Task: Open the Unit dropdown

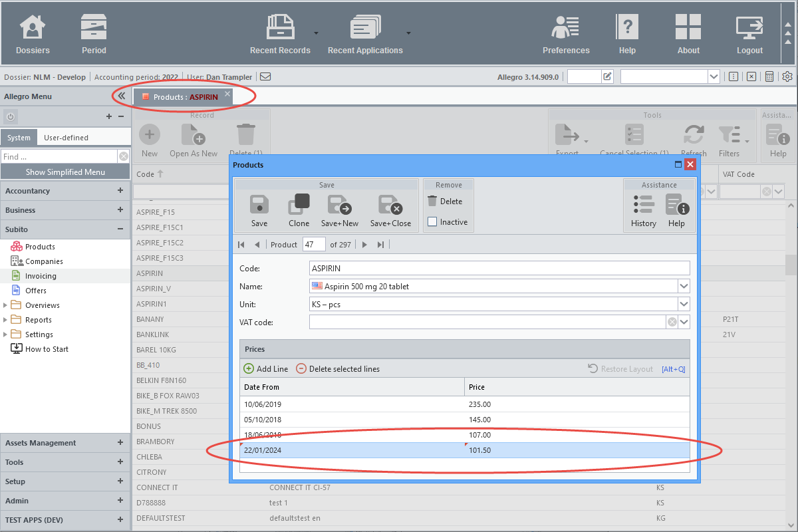Action: [684, 305]
